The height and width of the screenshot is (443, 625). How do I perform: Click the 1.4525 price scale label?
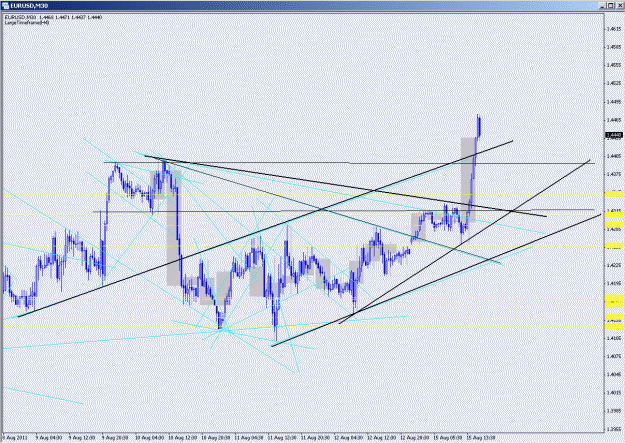click(x=614, y=83)
